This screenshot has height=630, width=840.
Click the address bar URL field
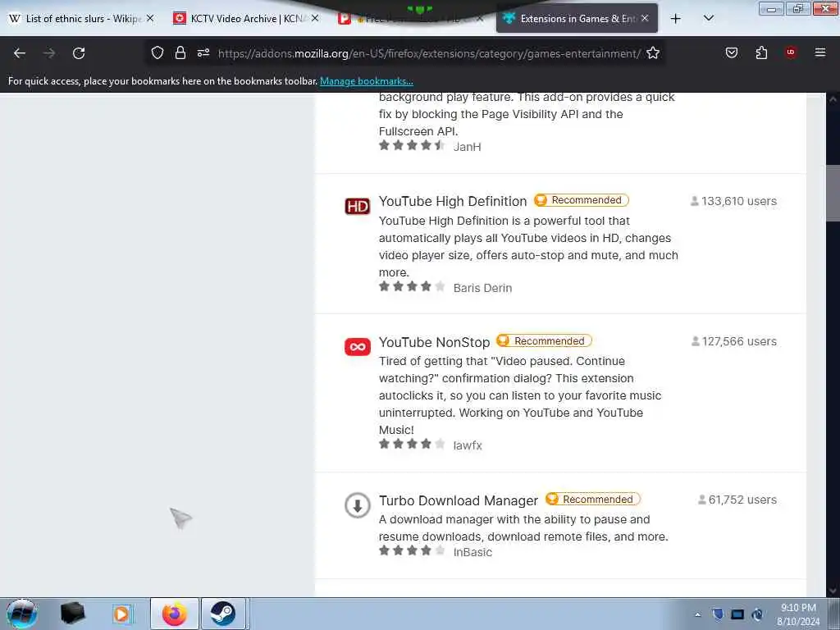(x=428, y=53)
